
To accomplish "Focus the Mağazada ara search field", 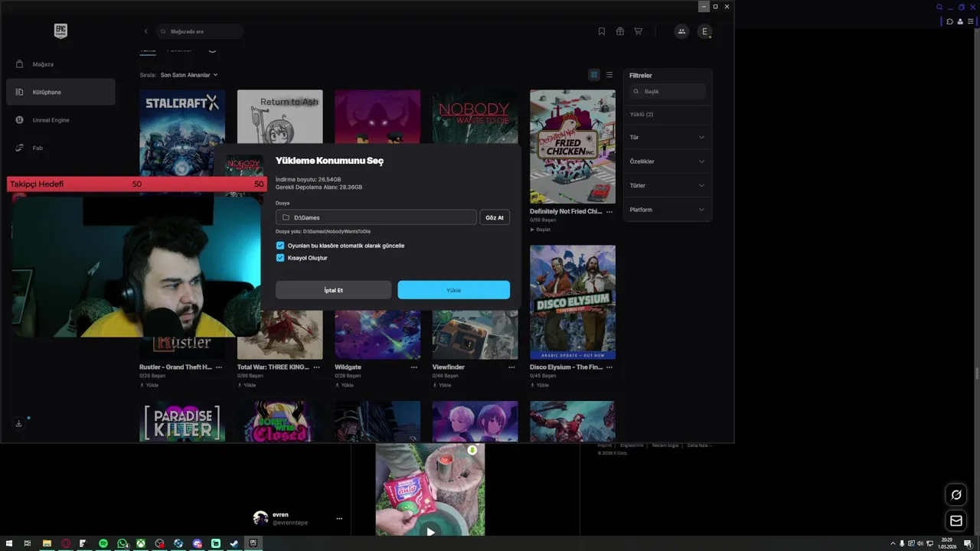I will coord(200,31).
